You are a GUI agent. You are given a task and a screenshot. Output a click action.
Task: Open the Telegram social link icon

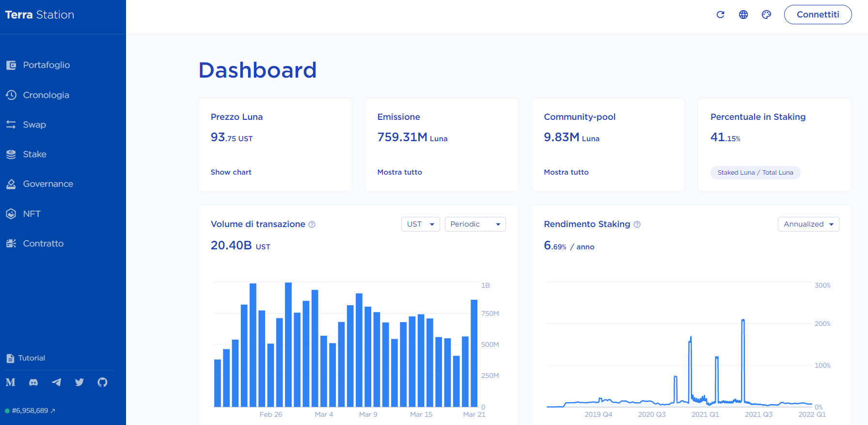[x=56, y=382]
